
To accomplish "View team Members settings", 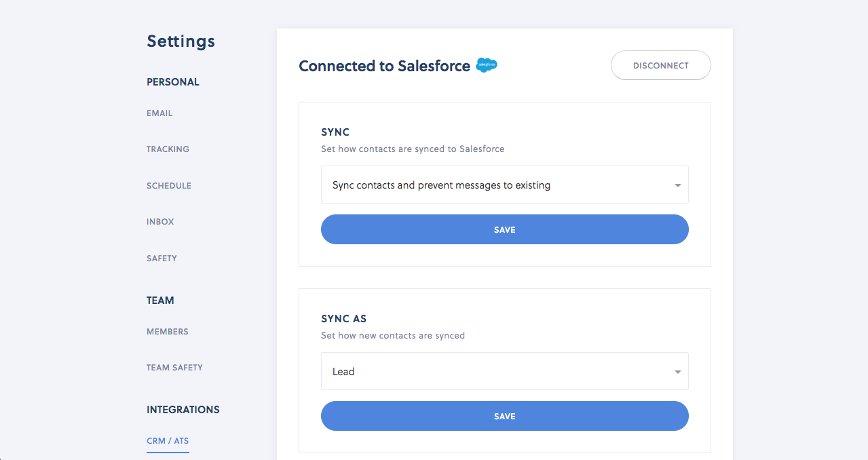I will 168,332.
